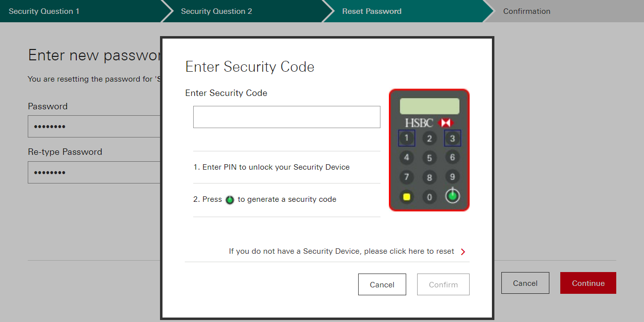This screenshot has width=644, height=322.
Task: Open the reset link for no Security Device
Action: [x=341, y=251]
